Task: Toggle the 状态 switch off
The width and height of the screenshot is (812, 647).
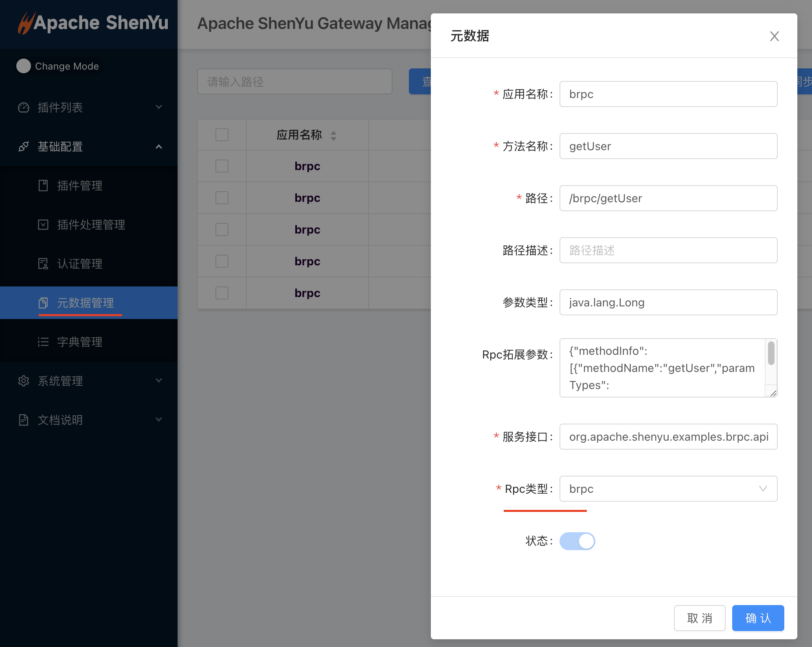Action: (577, 541)
